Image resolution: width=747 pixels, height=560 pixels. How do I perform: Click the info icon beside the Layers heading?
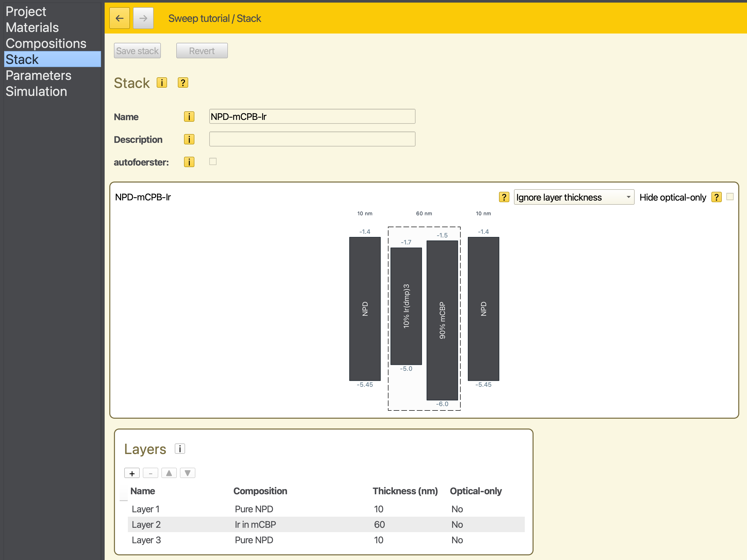coord(180,449)
